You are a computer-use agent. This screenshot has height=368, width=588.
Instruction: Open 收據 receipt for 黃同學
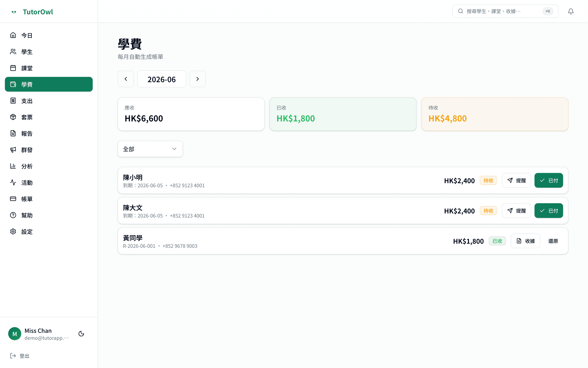(x=525, y=241)
